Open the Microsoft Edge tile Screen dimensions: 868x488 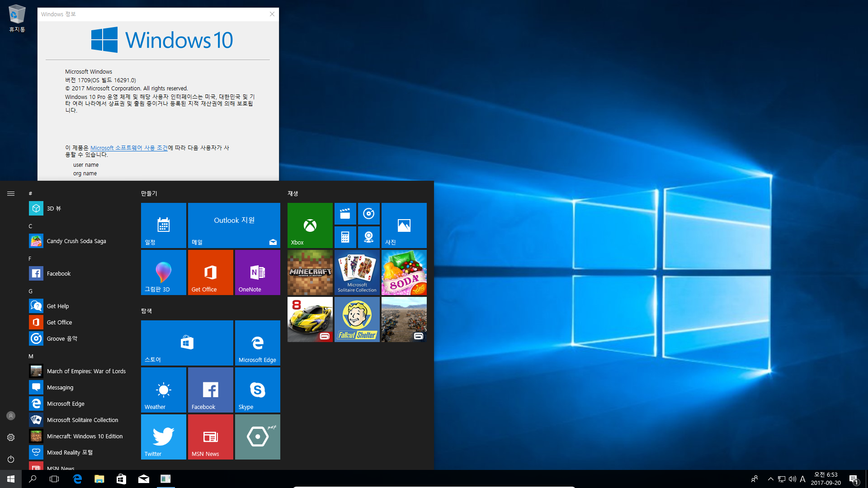click(258, 343)
